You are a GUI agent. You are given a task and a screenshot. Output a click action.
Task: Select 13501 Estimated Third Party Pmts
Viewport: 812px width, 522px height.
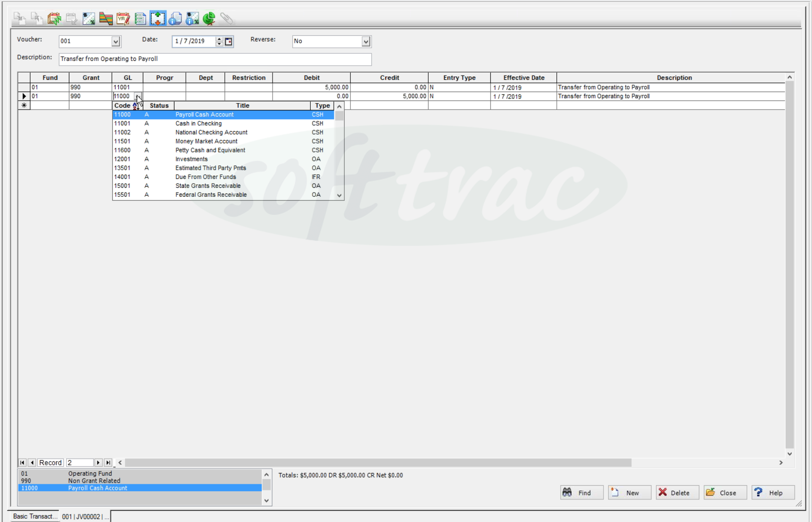tap(224, 168)
